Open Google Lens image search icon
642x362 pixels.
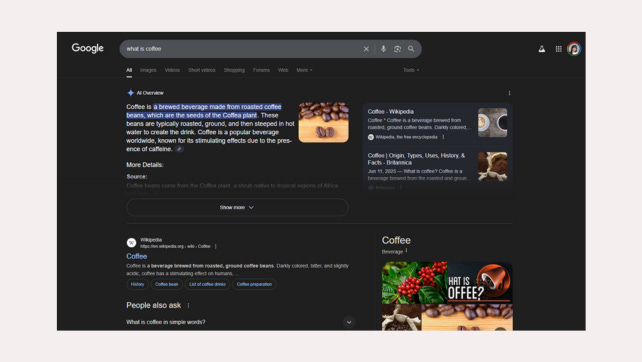[x=397, y=49]
